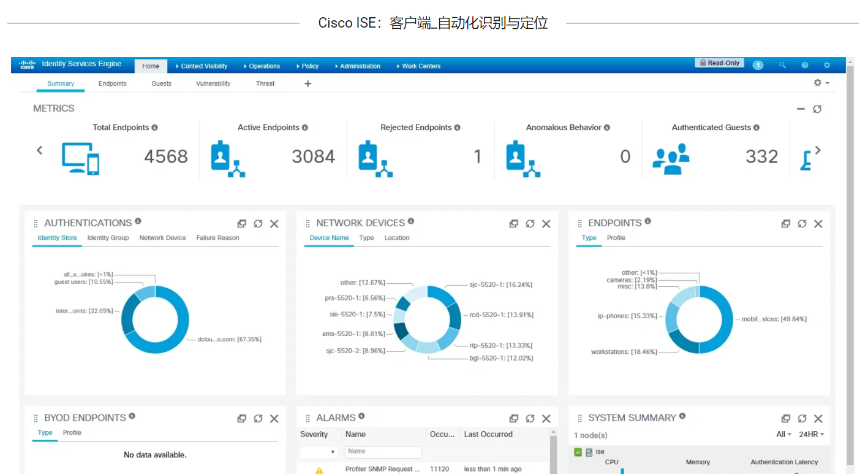
Task: Sort alarms by Last Occurred column
Action: [x=488, y=434]
